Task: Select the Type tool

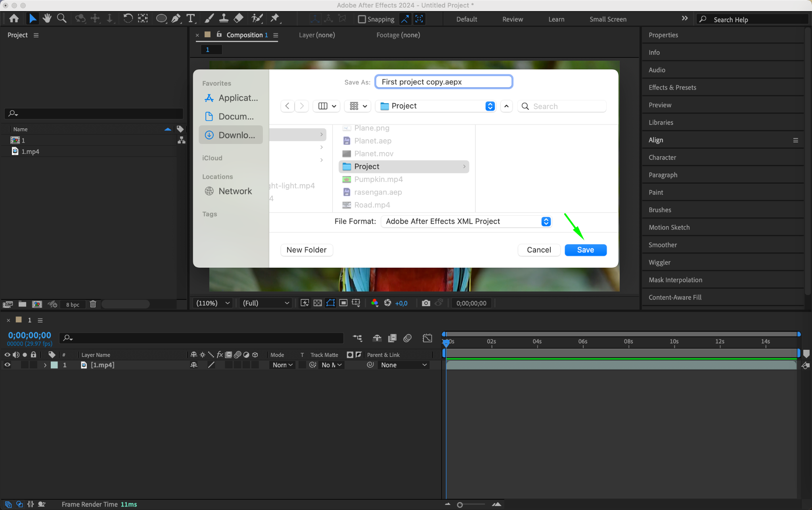Action: tap(191, 18)
